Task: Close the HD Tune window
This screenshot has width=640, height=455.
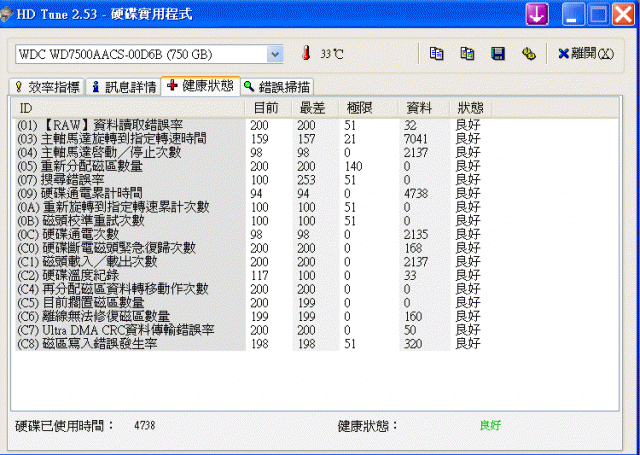Action: pos(623,14)
